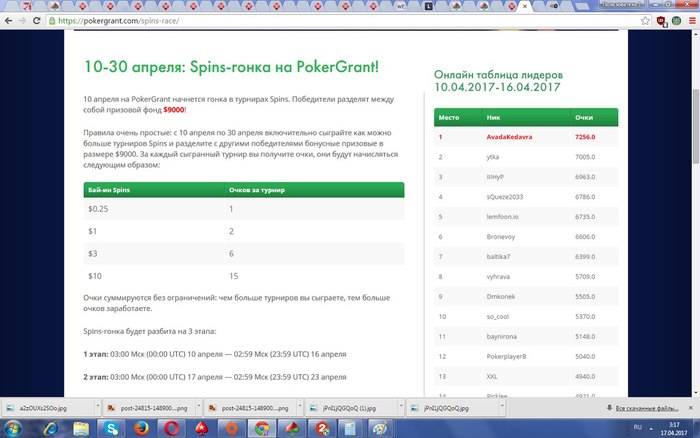Click the nickname 'baynirona'
Screen dimensions: 700x438
[x=502, y=337]
